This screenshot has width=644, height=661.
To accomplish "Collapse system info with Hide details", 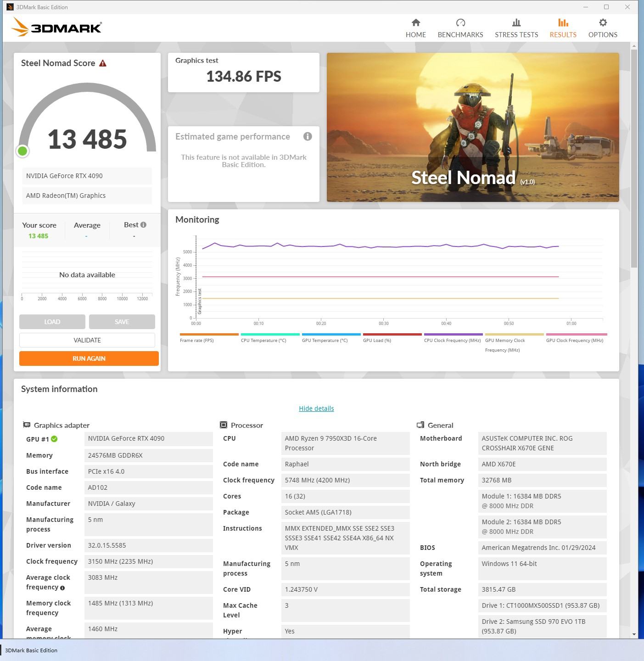I will tap(316, 409).
